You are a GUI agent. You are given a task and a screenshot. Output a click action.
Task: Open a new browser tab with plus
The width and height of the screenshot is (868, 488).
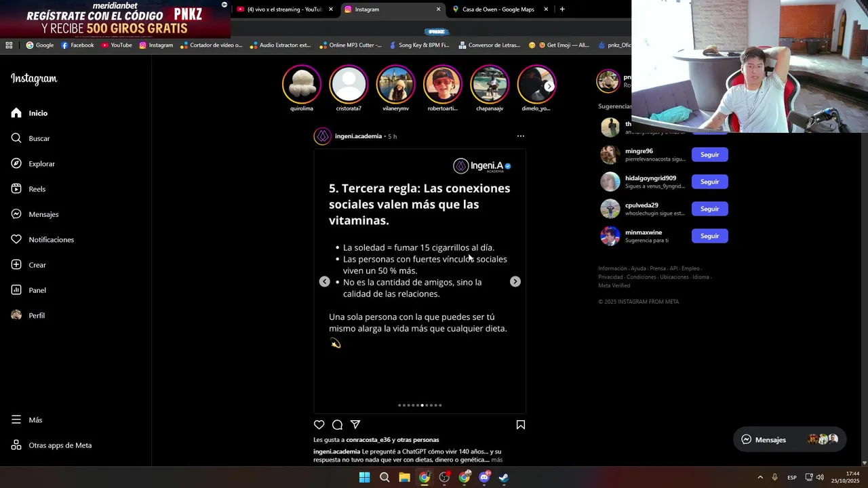(x=562, y=9)
